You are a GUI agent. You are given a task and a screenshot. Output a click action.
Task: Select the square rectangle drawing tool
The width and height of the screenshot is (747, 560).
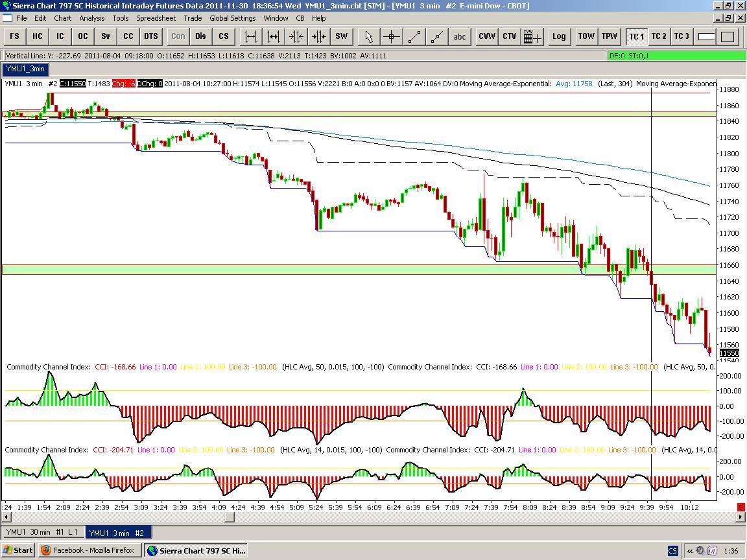[x=728, y=36]
